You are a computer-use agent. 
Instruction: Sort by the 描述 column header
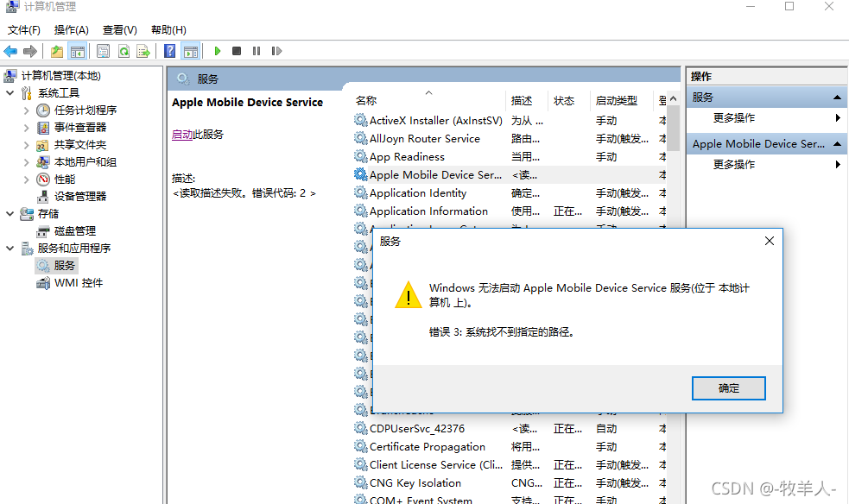coord(526,101)
